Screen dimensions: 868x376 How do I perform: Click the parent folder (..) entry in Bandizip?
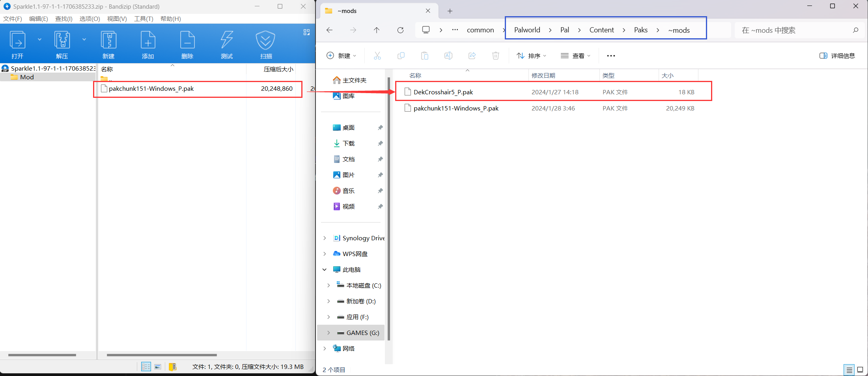click(x=106, y=79)
